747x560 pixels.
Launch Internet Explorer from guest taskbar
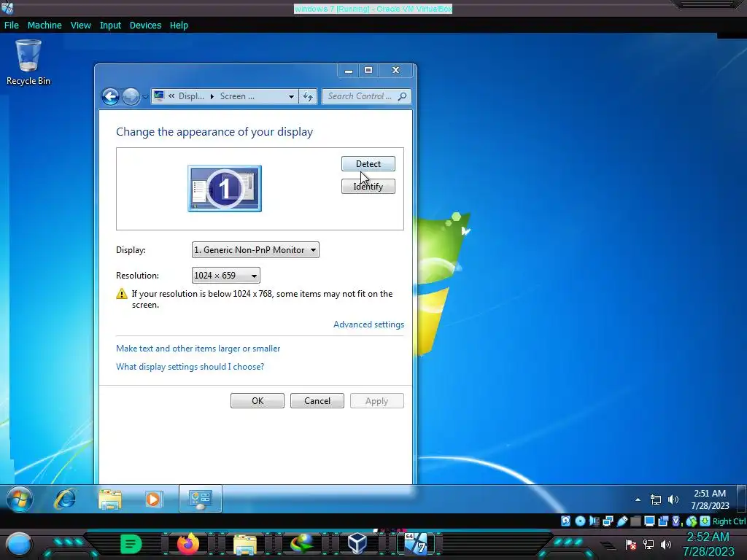point(65,499)
